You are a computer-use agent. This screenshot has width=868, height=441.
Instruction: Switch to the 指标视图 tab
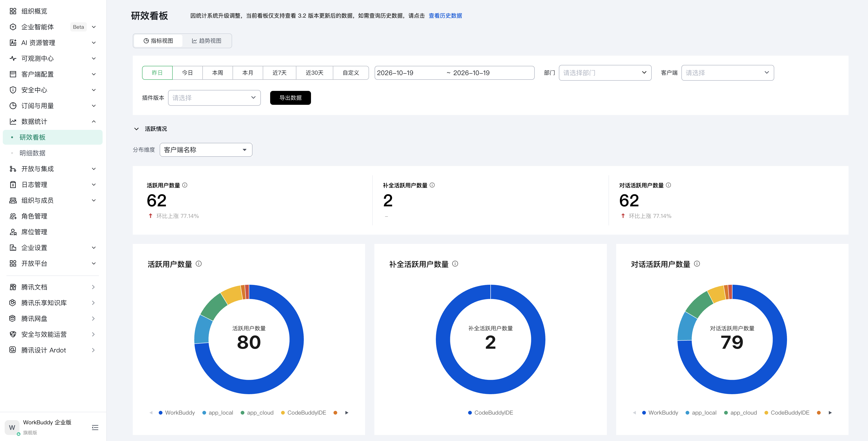158,41
